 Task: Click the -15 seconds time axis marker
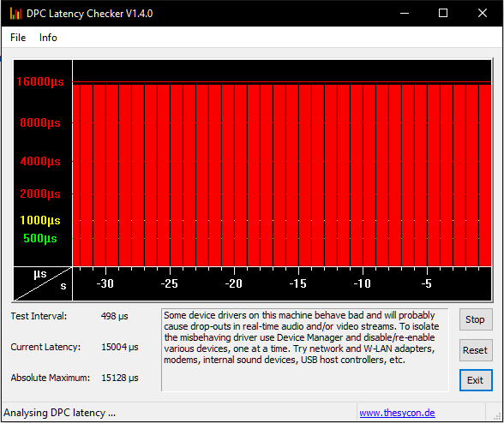pos(298,283)
